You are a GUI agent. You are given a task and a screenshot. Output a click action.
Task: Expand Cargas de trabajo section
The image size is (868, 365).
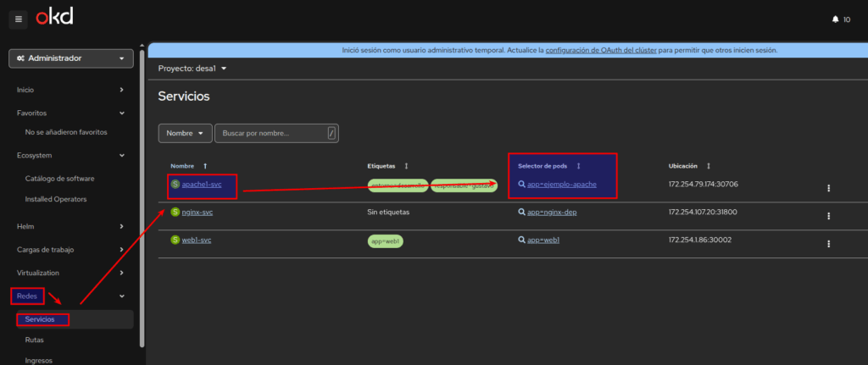tap(71, 249)
